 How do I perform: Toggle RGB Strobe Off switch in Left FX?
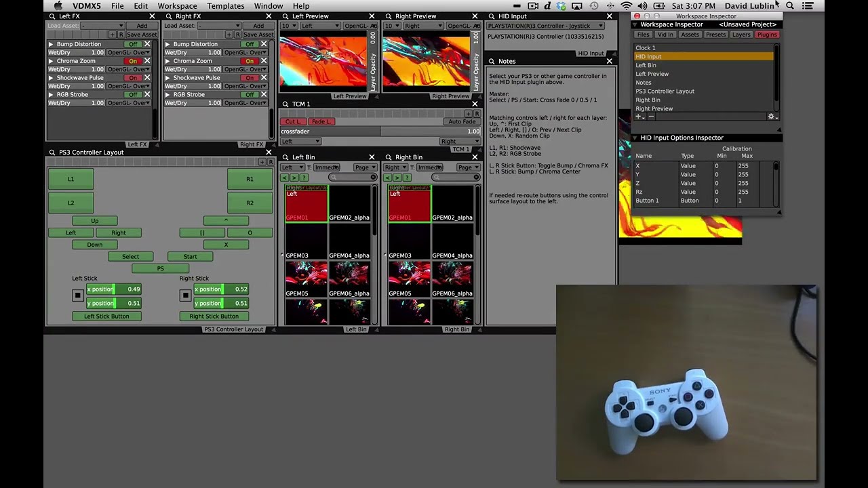(x=134, y=95)
